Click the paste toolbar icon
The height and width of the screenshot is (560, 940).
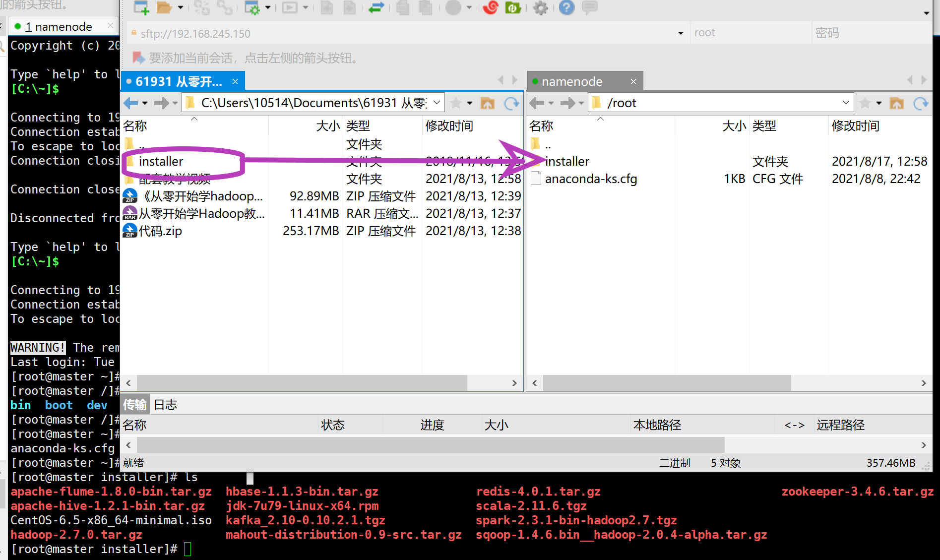tap(426, 7)
